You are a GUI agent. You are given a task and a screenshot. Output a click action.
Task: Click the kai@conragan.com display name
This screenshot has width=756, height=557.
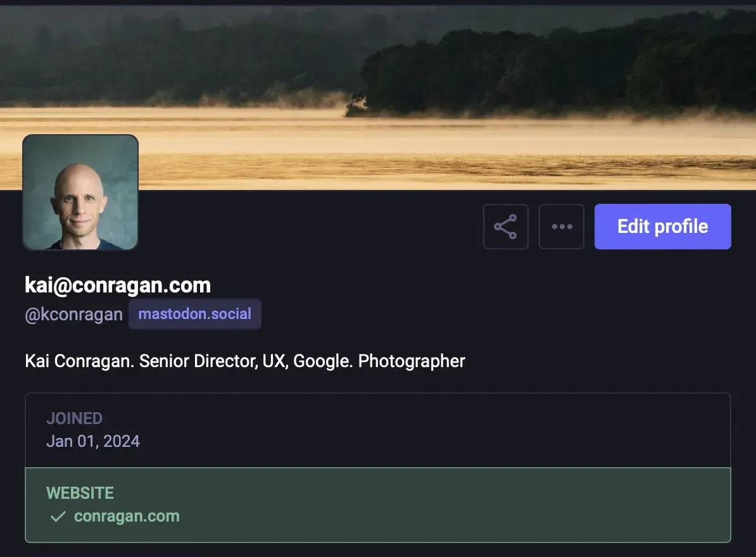117,285
